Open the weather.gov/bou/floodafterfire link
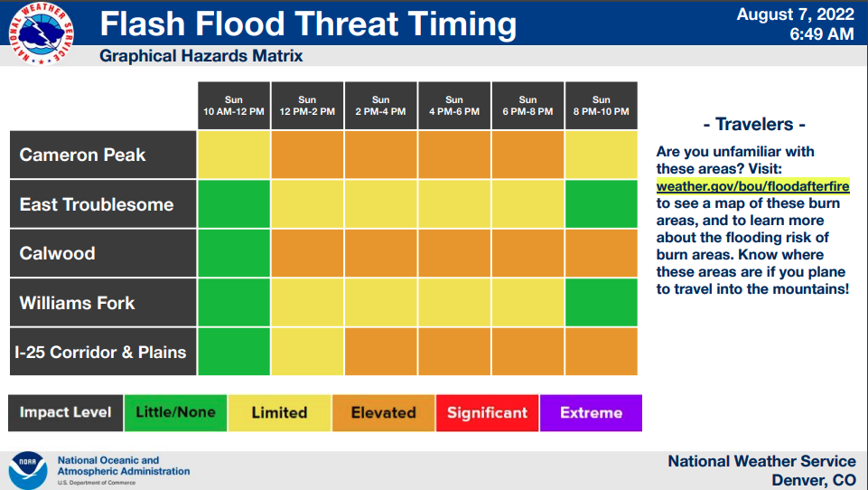This screenshot has width=868, height=490. (753, 186)
